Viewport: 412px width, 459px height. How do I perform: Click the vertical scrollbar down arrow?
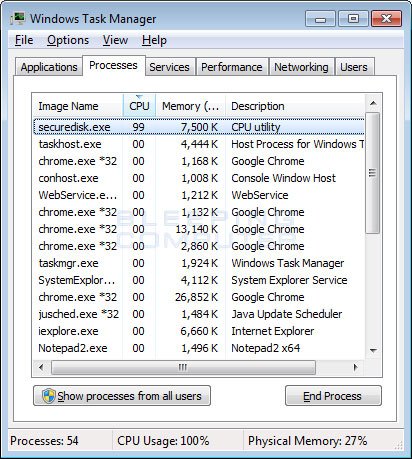373,350
